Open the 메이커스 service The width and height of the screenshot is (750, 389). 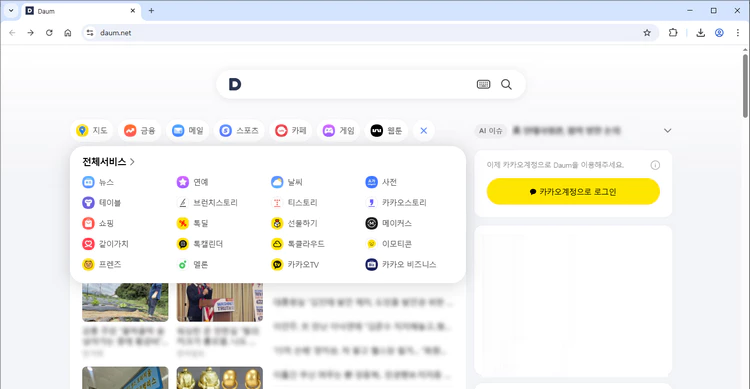[x=388, y=223]
